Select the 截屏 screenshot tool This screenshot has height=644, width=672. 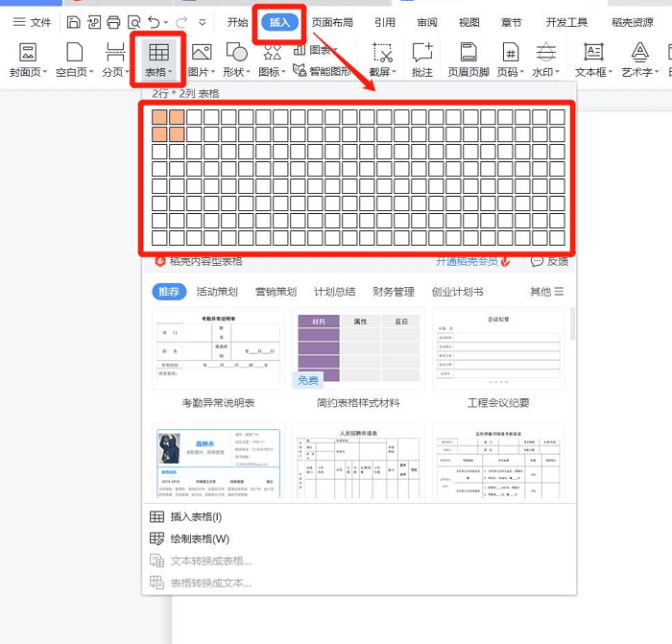pos(382,54)
